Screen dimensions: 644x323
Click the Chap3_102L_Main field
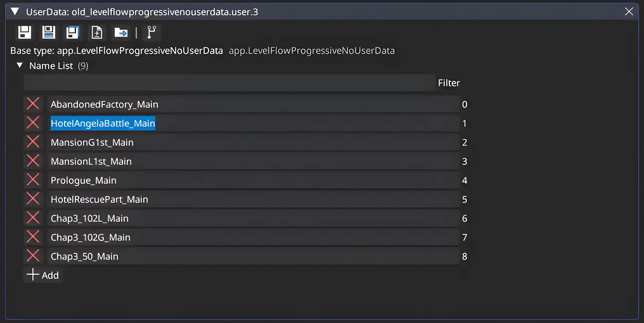pos(253,218)
